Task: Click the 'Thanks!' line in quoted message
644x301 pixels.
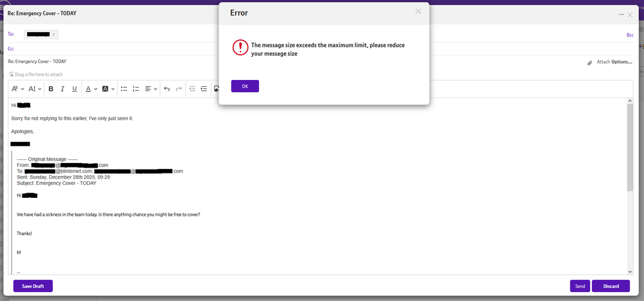Action: [24, 233]
